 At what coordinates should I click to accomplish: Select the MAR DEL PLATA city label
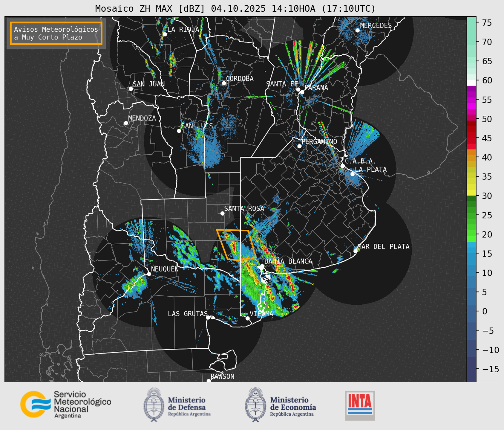pos(383,246)
